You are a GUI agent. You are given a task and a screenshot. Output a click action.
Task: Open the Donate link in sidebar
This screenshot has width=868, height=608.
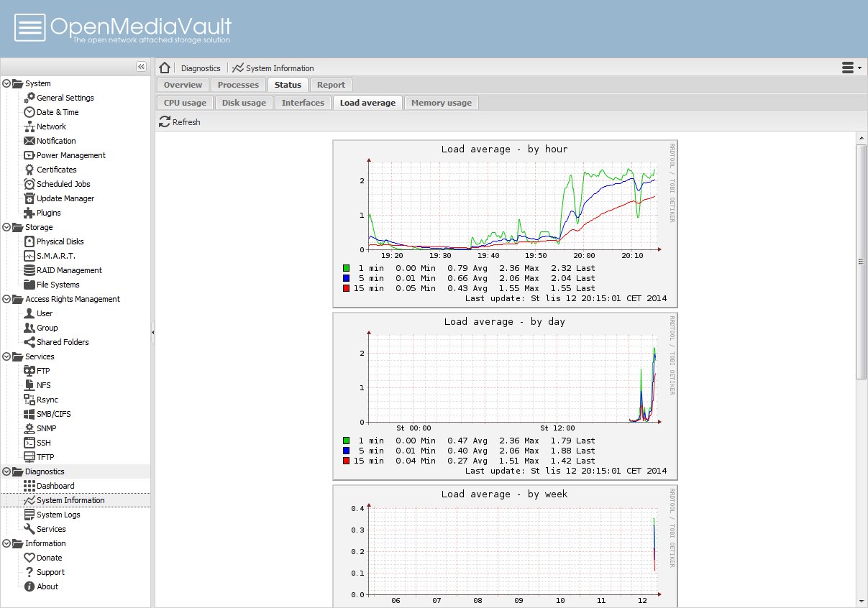point(49,558)
